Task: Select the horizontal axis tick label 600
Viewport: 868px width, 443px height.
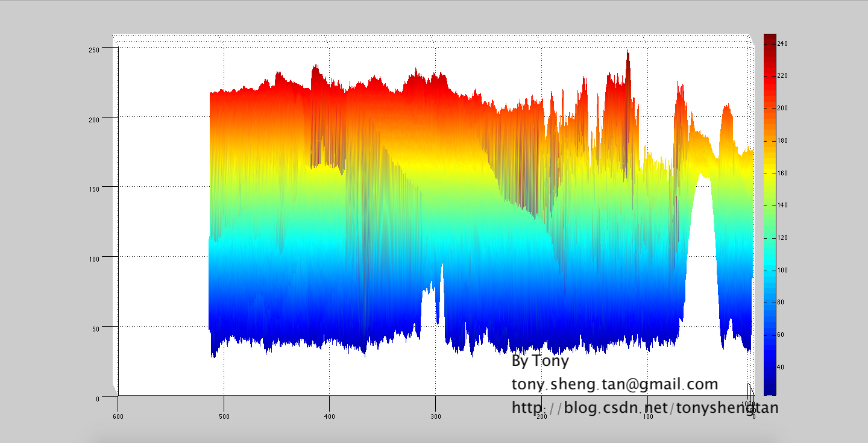Action: click(118, 416)
